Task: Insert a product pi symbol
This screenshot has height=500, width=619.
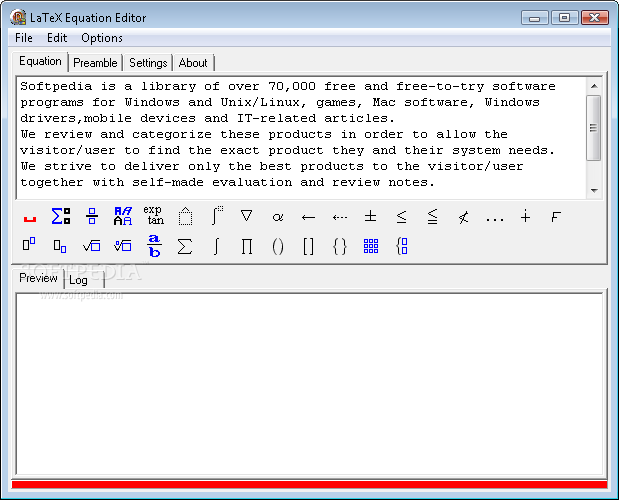Action: click(x=247, y=247)
